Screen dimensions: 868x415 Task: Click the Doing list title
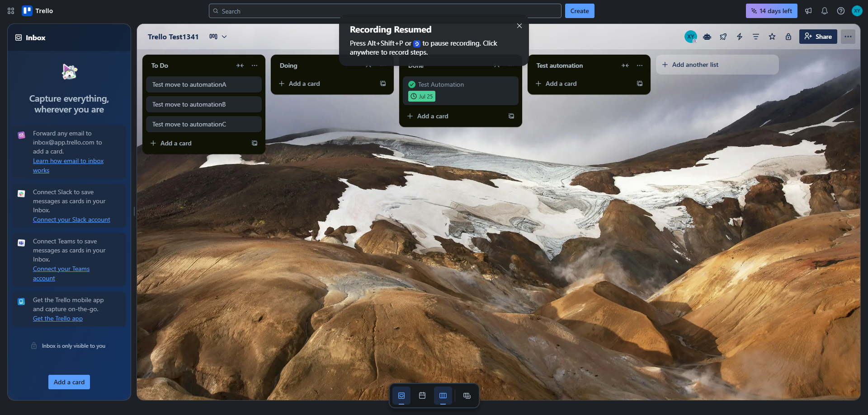(288, 65)
